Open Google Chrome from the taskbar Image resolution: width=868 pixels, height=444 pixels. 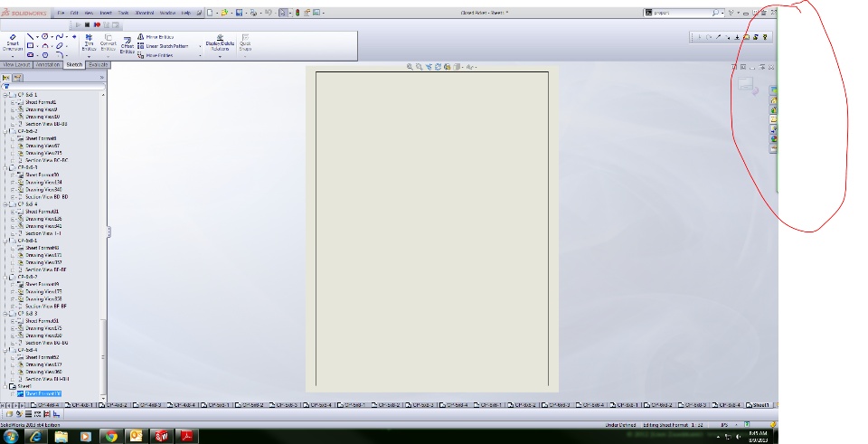[110, 437]
